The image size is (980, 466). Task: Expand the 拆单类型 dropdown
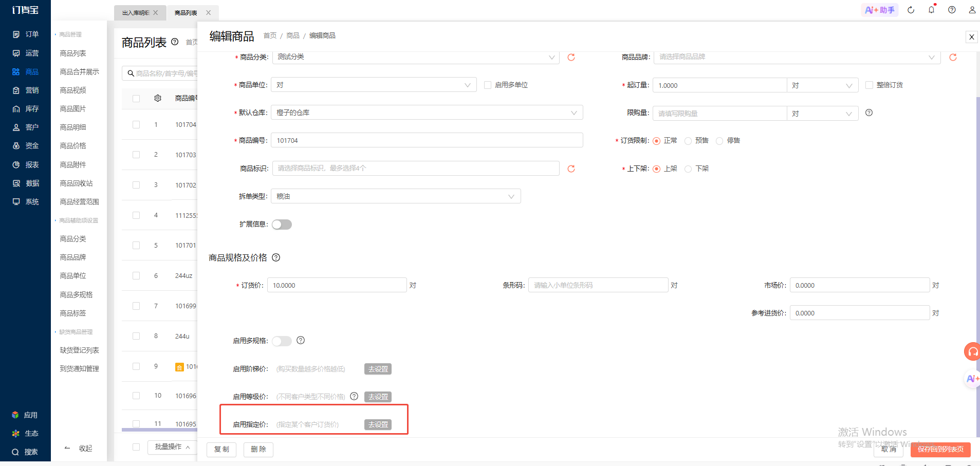click(396, 196)
